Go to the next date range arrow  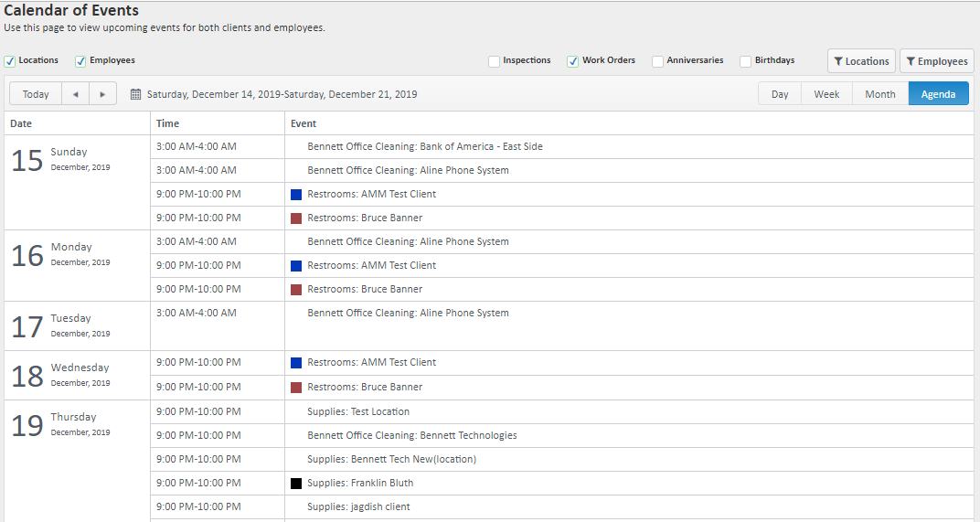tap(102, 94)
